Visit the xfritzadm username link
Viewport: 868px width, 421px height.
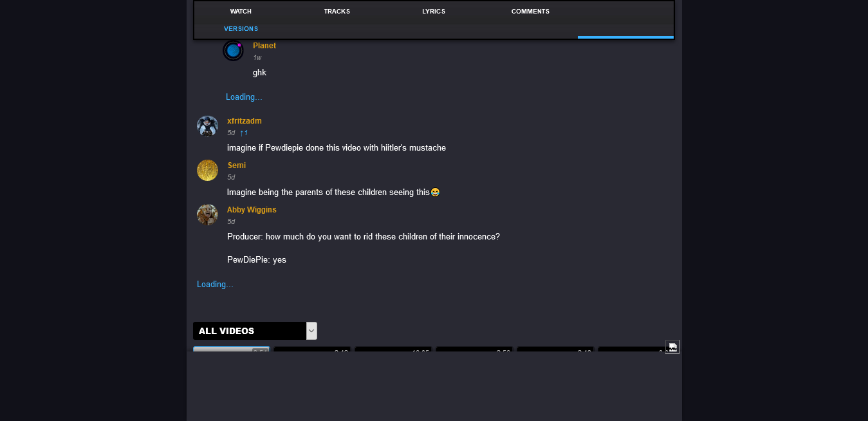[x=245, y=121]
